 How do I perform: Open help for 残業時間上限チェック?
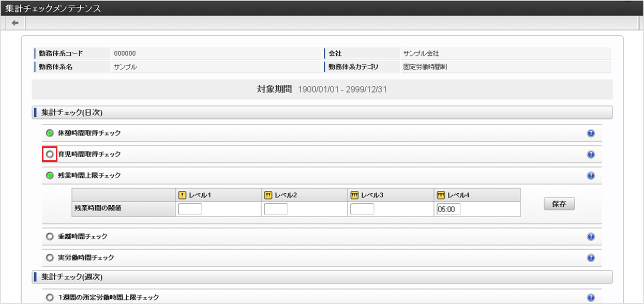point(591,176)
